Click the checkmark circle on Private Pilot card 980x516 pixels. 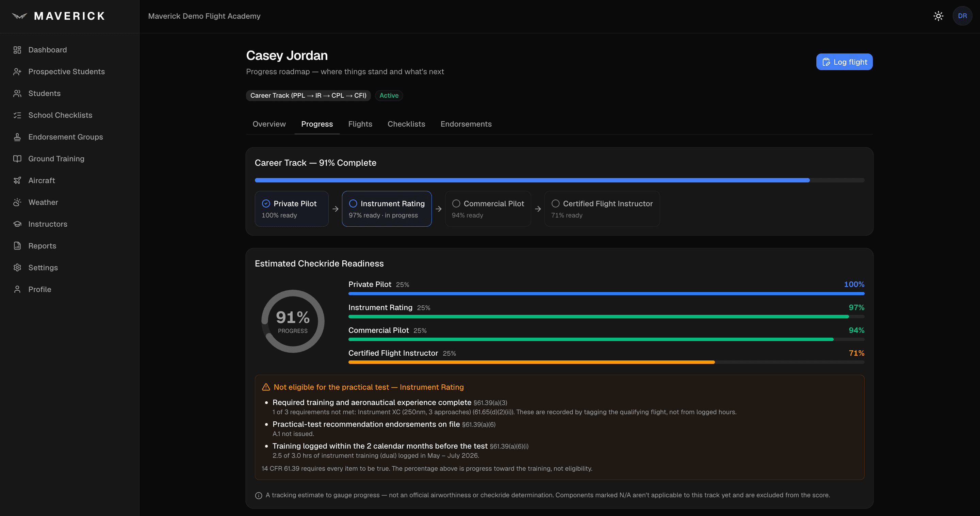coord(266,204)
